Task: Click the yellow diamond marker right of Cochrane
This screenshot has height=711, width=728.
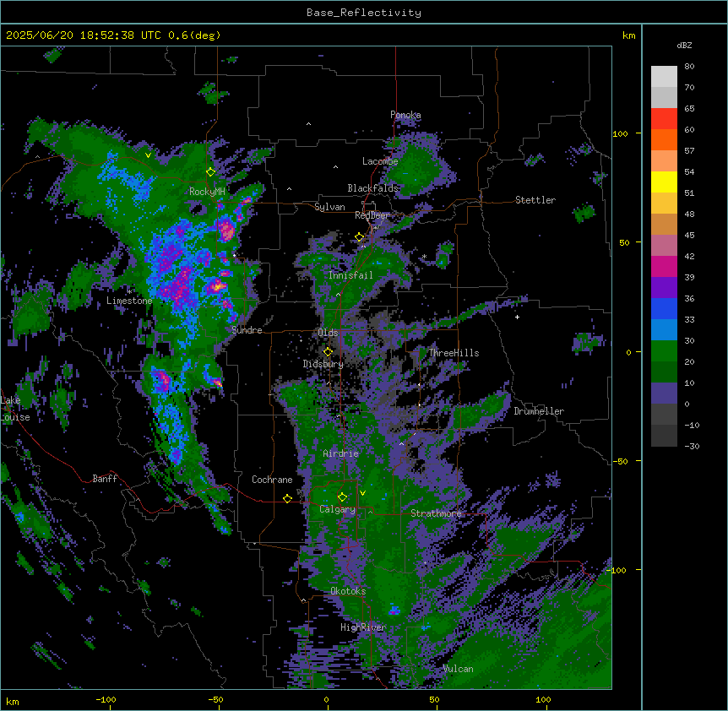Action: pyautogui.click(x=287, y=498)
